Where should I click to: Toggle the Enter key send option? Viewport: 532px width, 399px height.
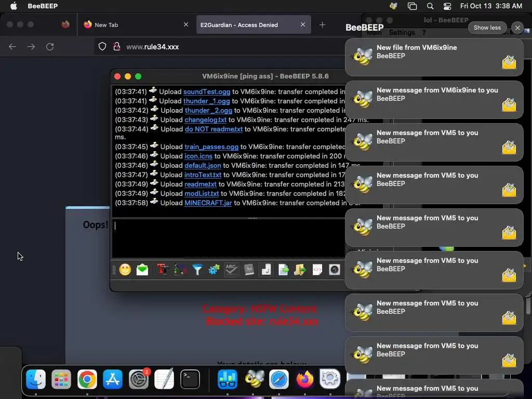point(266,270)
